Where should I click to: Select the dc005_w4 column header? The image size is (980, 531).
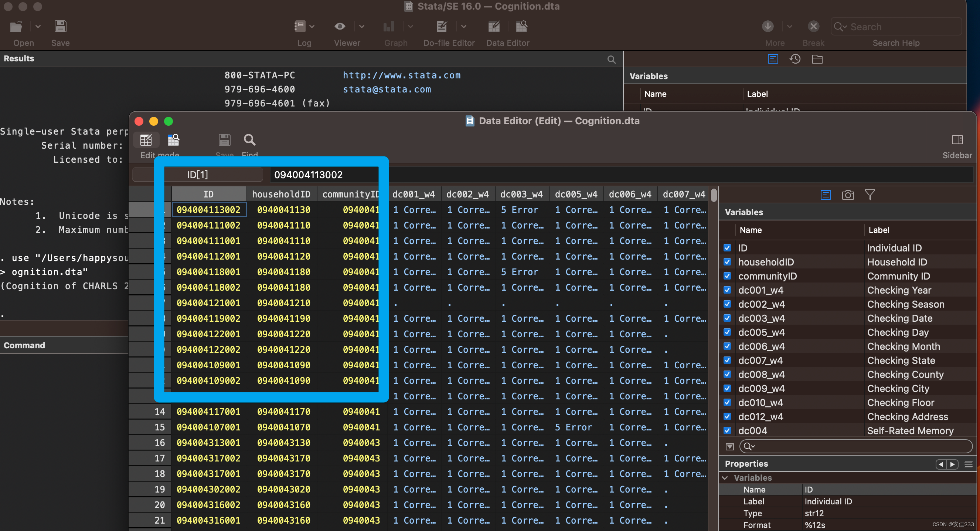(576, 195)
